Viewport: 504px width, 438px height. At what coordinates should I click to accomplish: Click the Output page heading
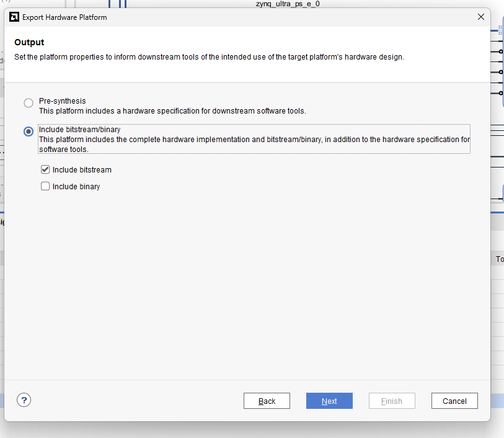tap(29, 43)
